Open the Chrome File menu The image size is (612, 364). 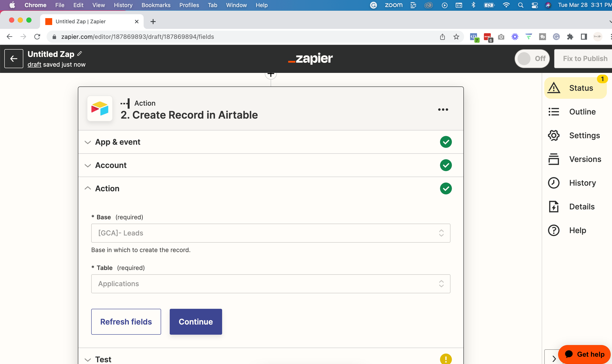(60, 5)
